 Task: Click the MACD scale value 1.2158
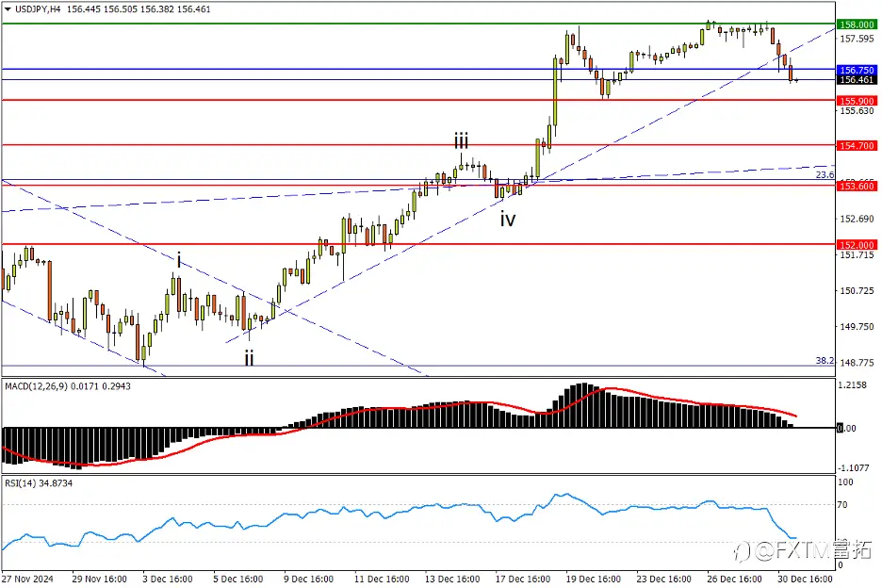[x=852, y=385]
